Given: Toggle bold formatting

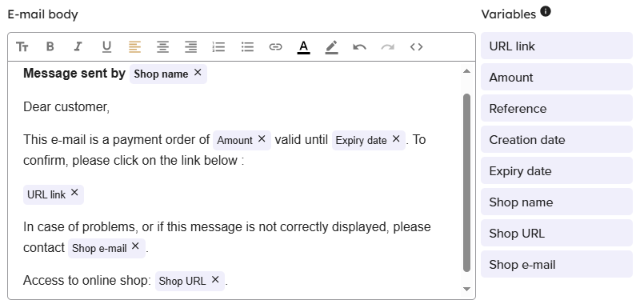Looking at the screenshot, I should (50, 47).
